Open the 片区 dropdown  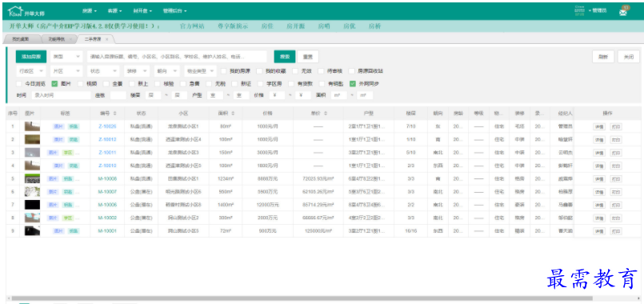66,70
